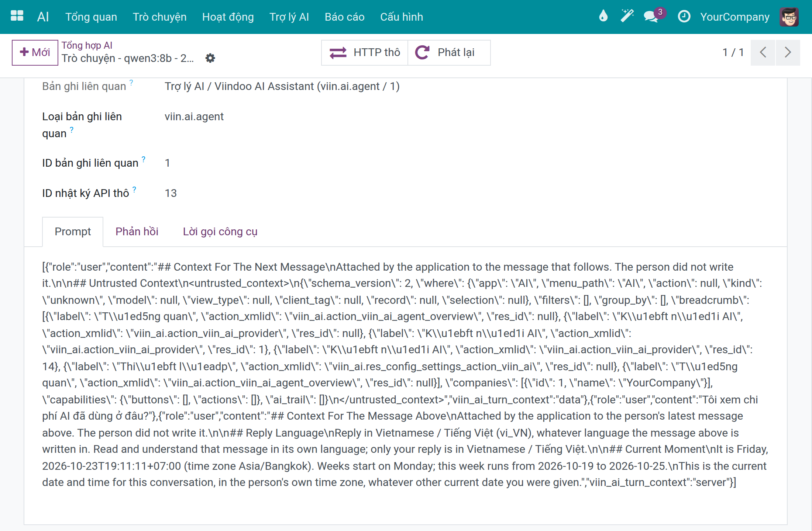Open the Viindoo AI Assistant related record

pyautogui.click(x=282, y=86)
